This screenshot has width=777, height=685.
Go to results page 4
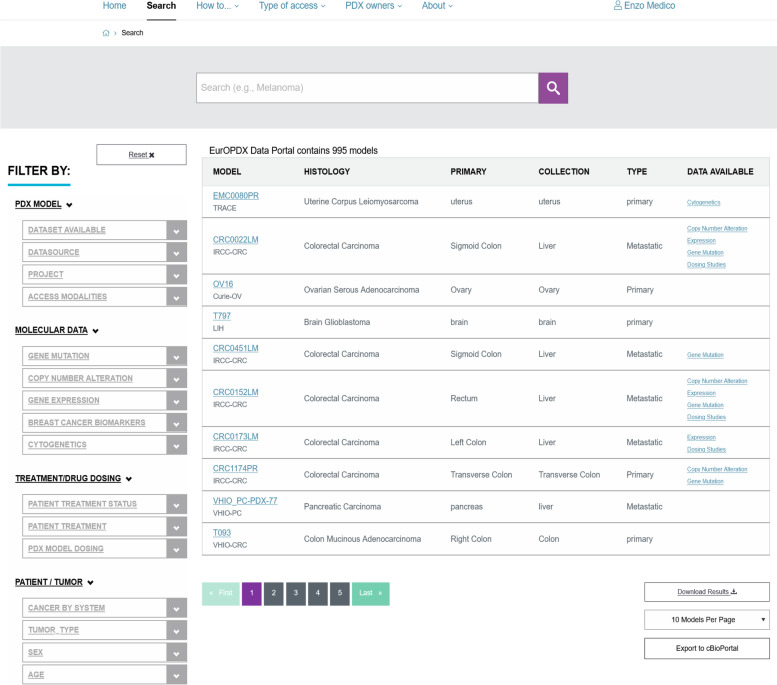coord(318,593)
